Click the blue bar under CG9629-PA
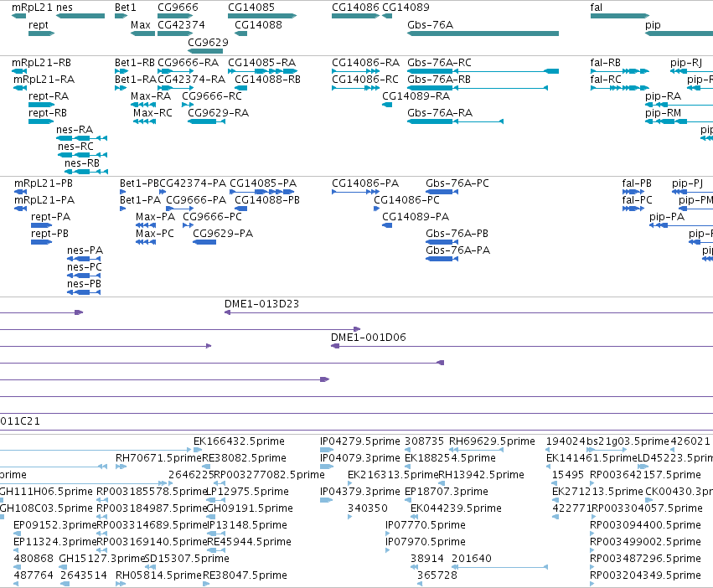Image resolution: width=713 pixels, height=588 pixels. tap(204, 242)
